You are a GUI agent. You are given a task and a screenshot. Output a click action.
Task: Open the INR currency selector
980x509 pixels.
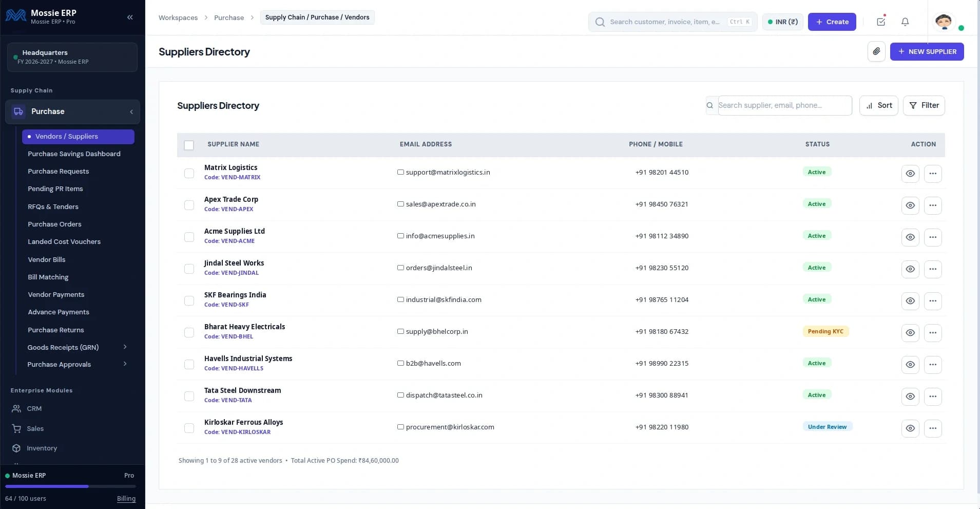coord(782,22)
